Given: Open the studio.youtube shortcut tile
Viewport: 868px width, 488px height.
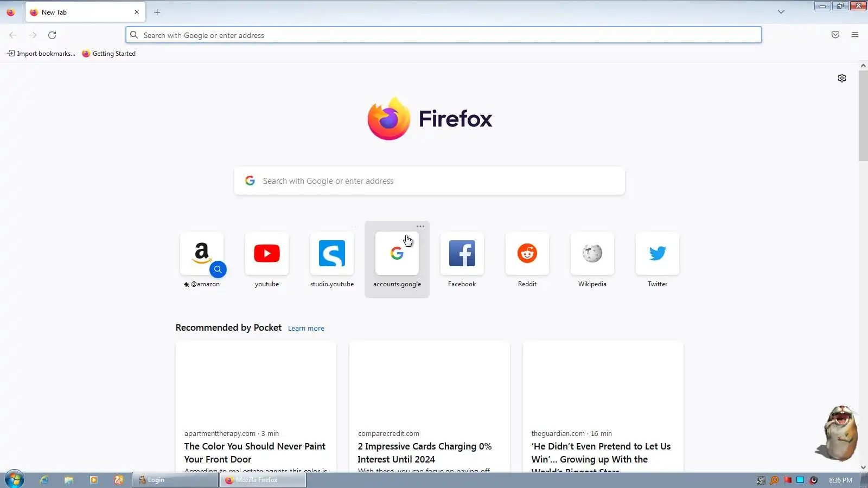Looking at the screenshot, I should (x=332, y=253).
